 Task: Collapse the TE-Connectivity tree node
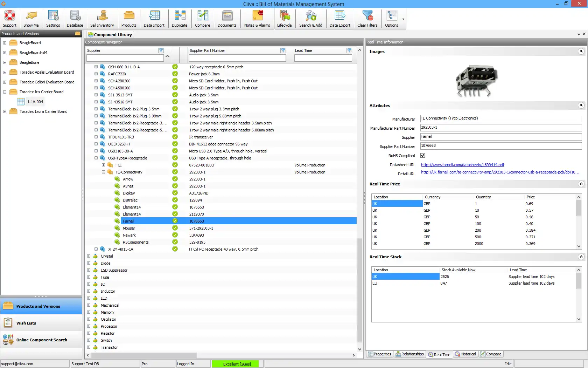(x=104, y=172)
